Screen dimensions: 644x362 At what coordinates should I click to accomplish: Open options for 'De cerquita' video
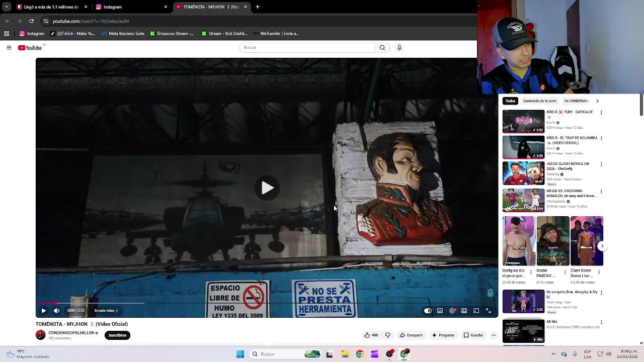pos(601,292)
